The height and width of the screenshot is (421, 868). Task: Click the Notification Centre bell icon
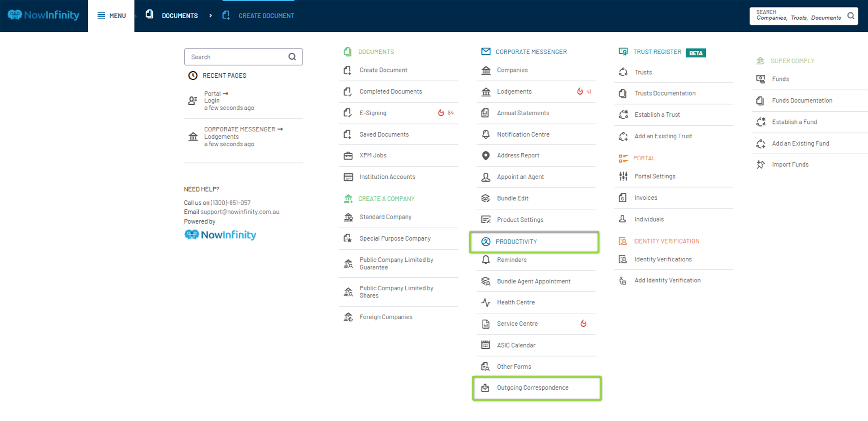click(x=486, y=134)
